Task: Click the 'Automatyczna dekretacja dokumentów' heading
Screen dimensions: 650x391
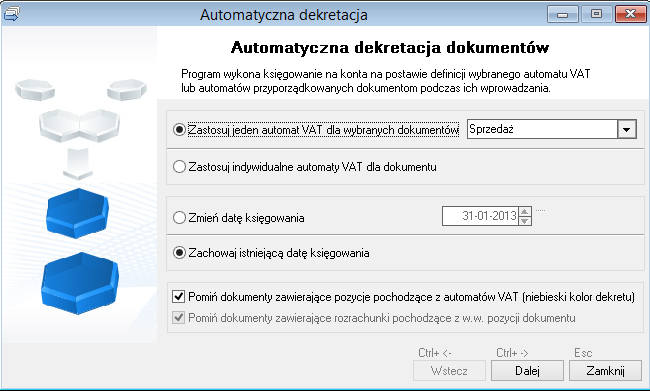Action: pos(390,48)
